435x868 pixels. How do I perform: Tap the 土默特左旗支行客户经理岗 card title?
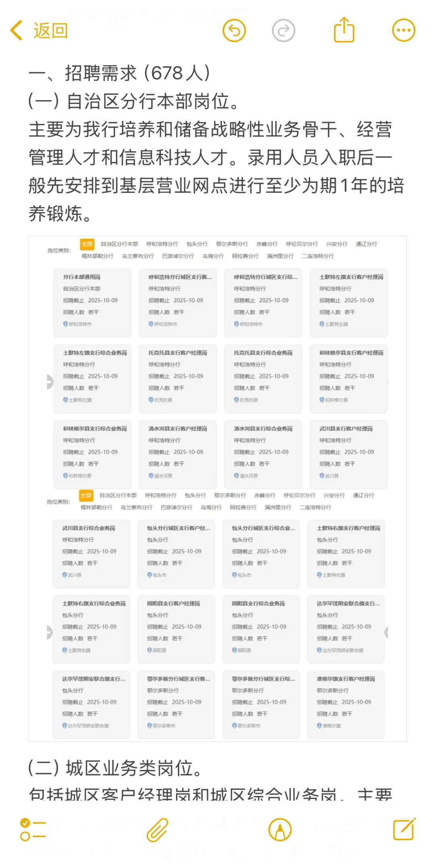click(x=351, y=277)
